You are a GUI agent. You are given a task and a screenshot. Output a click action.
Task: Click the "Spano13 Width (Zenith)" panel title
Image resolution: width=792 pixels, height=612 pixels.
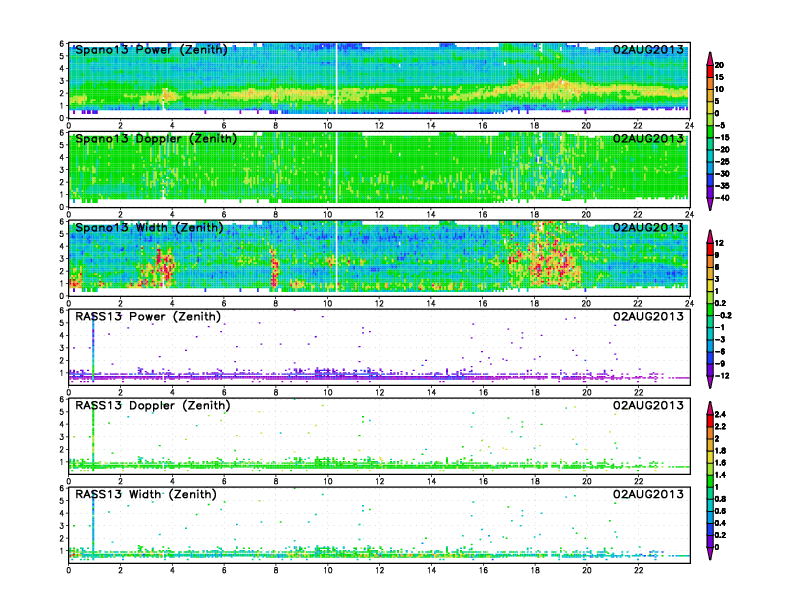pyautogui.click(x=149, y=228)
